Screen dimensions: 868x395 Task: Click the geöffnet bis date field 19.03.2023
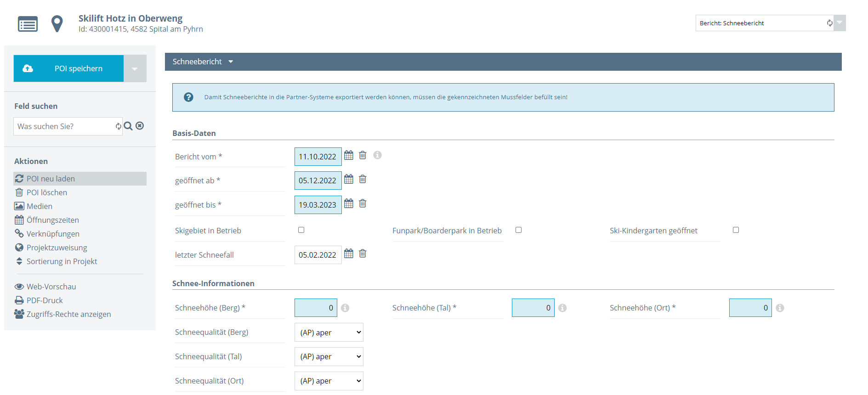coord(318,205)
